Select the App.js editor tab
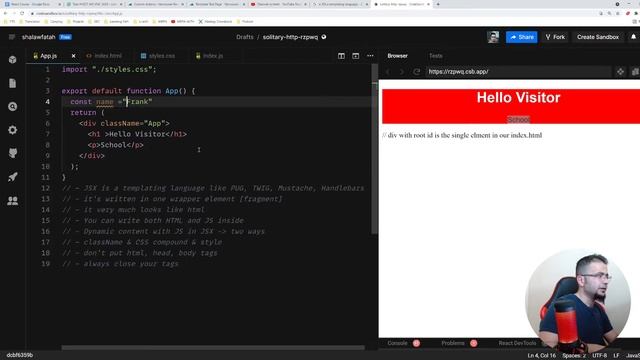 (x=48, y=56)
